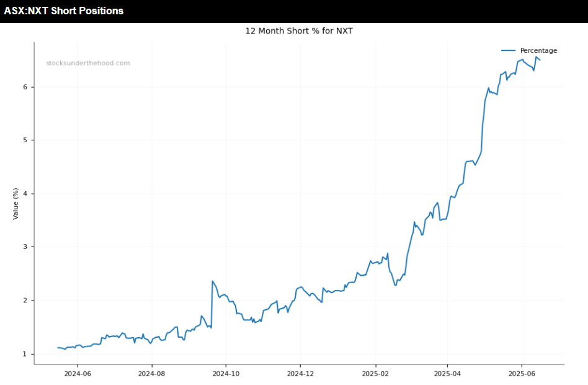Click the x-axis label 2025-02
This screenshot has width=588, height=385.
pos(375,374)
